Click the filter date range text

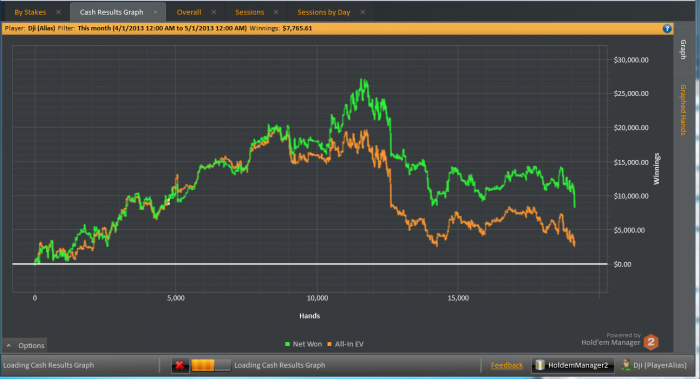click(162, 28)
